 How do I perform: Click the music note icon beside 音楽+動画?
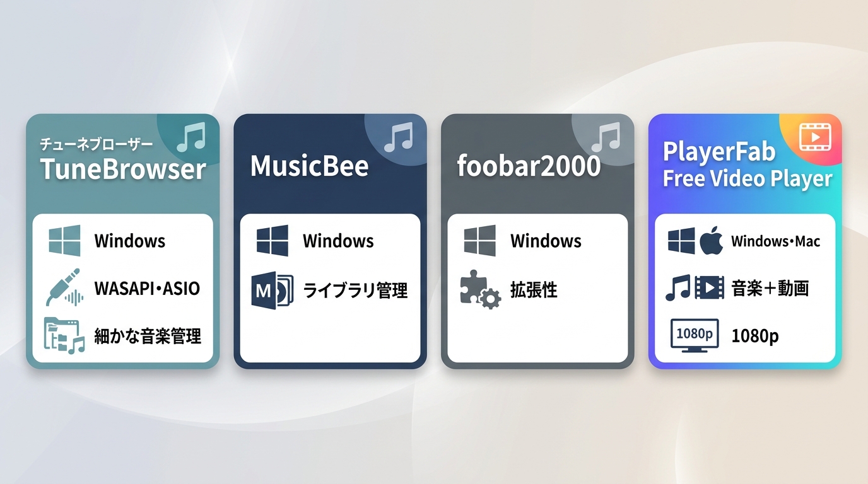678,289
